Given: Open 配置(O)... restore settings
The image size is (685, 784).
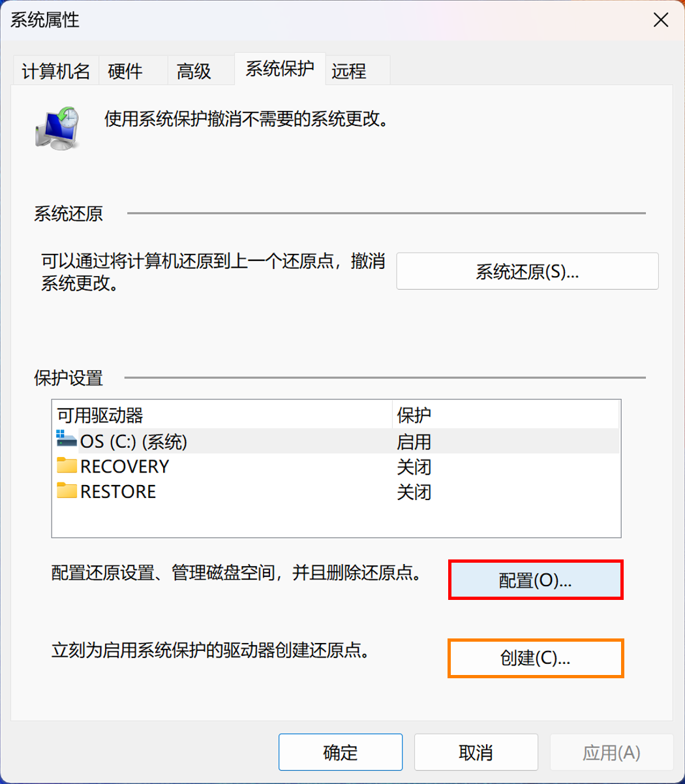Looking at the screenshot, I should pyautogui.click(x=536, y=580).
